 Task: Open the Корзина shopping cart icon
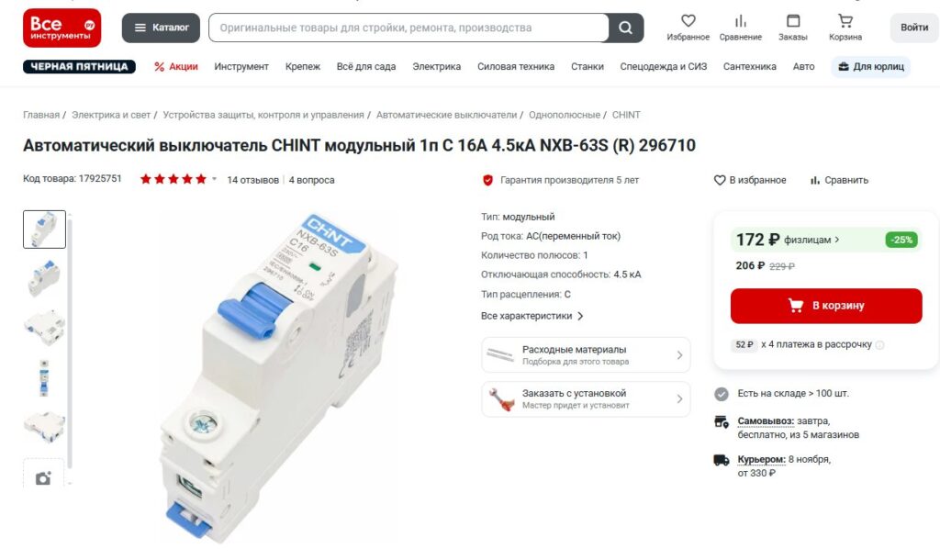[845, 21]
